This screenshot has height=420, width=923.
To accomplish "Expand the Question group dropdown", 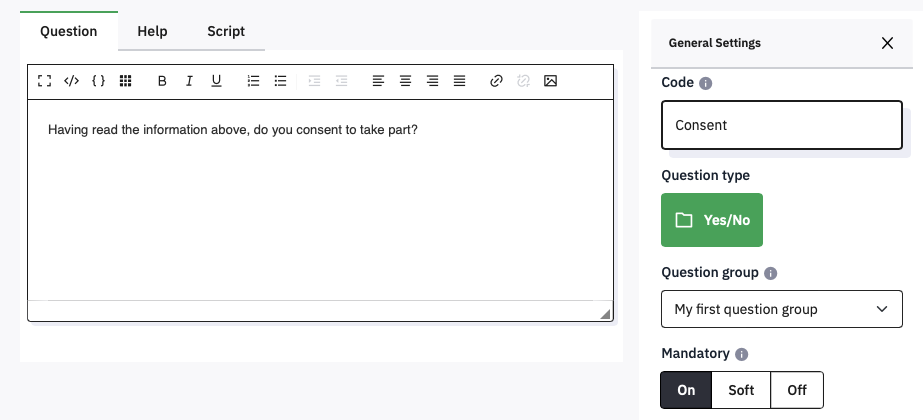I will tap(782, 309).
